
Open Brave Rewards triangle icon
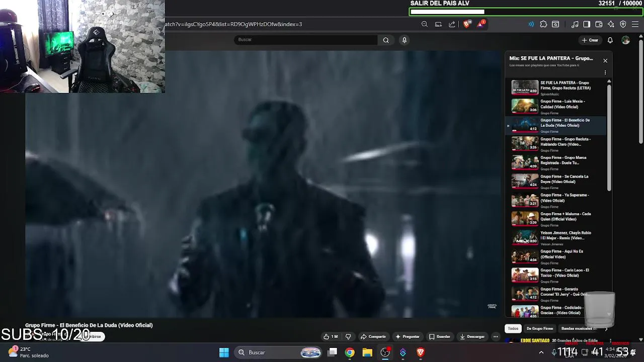[481, 24]
